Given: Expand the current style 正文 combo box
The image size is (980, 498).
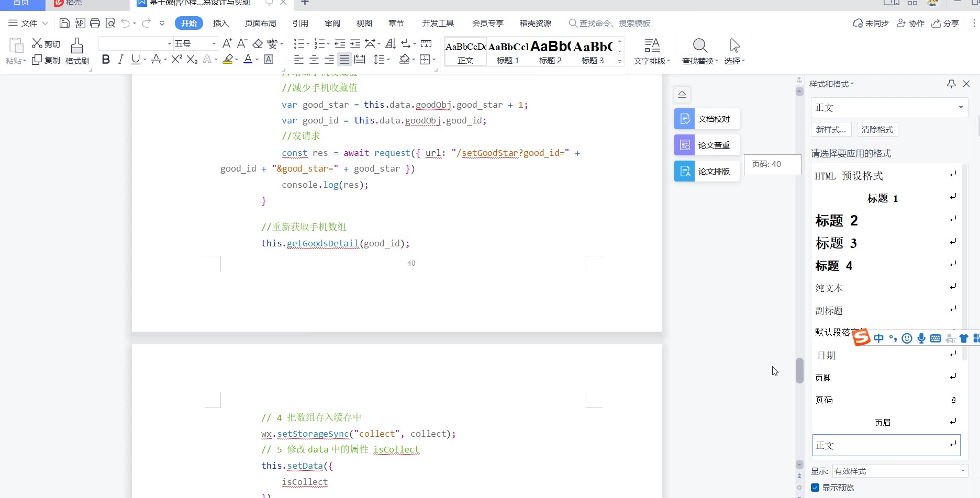Looking at the screenshot, I should pyautogui.click(x=961, y=108).
